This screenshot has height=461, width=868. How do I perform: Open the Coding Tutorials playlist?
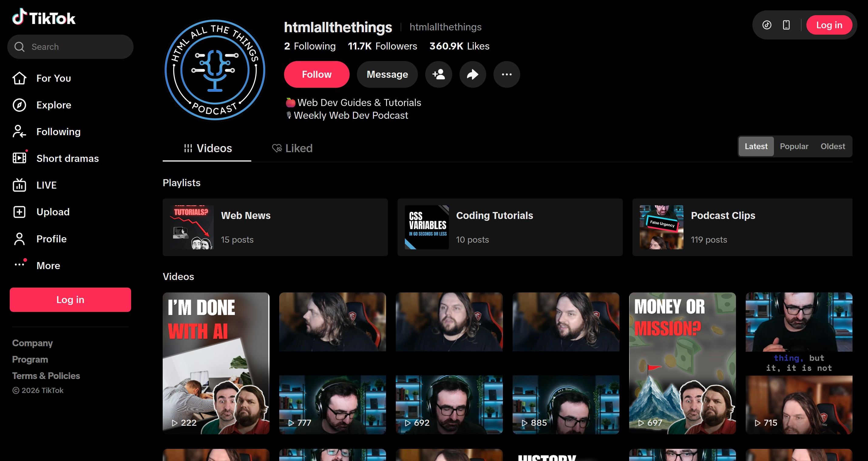(x=510, y=227)
